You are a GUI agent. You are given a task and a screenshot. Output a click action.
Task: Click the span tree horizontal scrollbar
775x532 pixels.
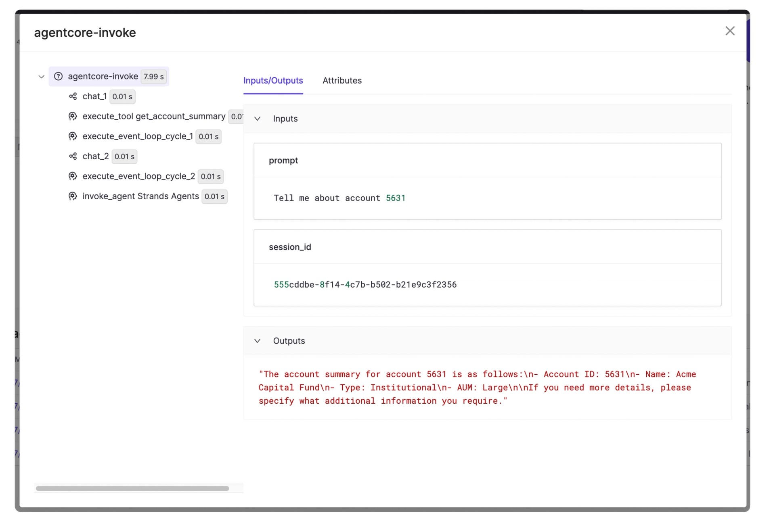coord(132,488)
